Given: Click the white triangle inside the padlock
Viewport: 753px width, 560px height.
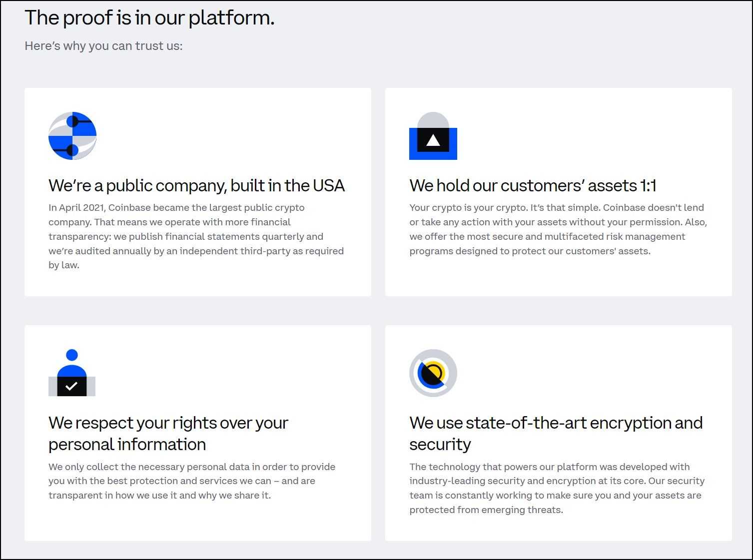Looking at the screenshot, I should [x=433, y=140].
